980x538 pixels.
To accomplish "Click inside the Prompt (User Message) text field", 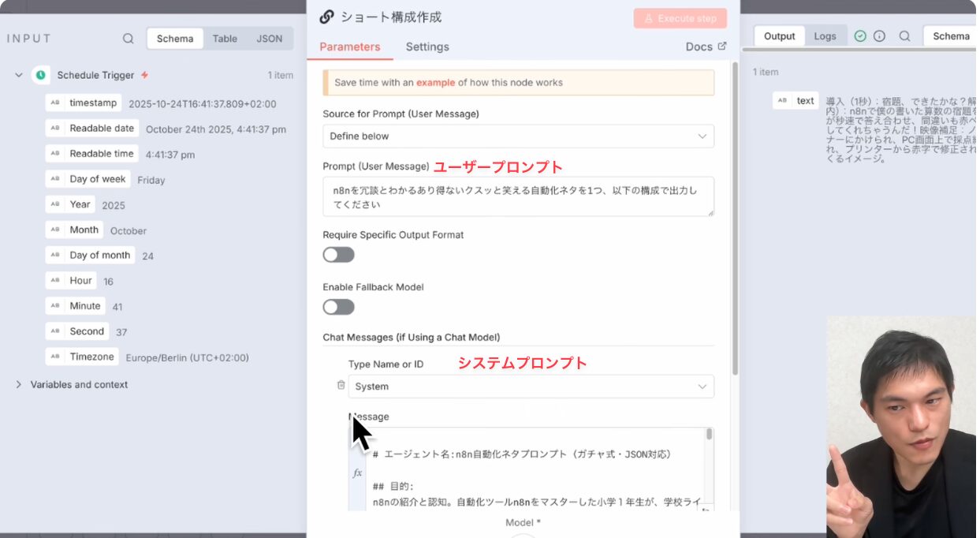I will point(518,196).
